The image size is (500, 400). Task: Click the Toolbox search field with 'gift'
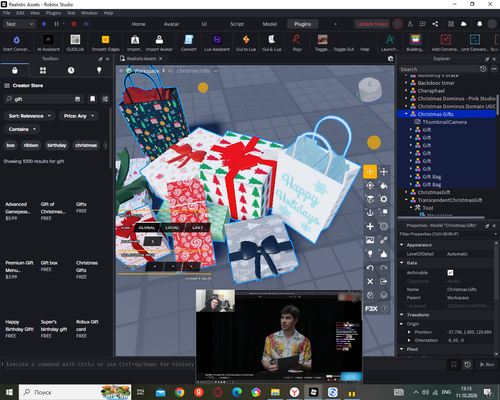pyautogui.click(x=43, y=99)
